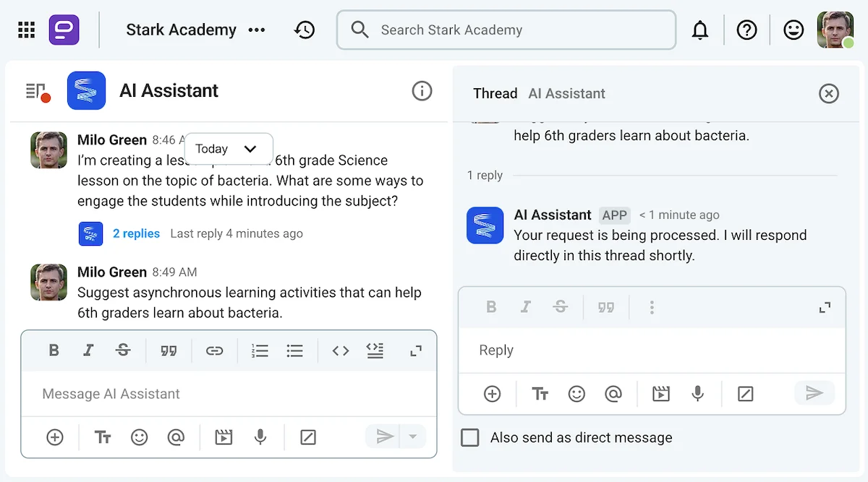Open more options next to Stark Academy
The height and width of the screenshot is (482, 868).
(x=257, y=30)
